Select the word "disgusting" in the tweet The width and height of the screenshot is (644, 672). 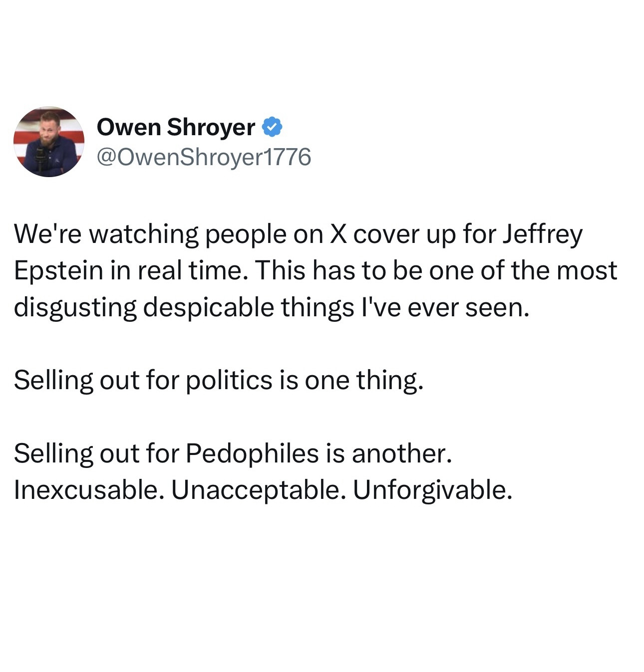pyautogui.click(x=75, y=308)
